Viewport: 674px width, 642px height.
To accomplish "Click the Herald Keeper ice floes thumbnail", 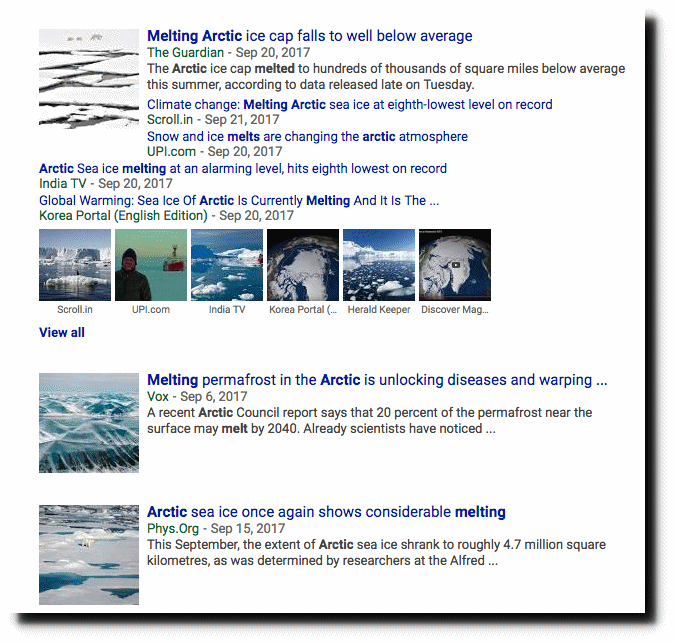I will pos(379,265).
